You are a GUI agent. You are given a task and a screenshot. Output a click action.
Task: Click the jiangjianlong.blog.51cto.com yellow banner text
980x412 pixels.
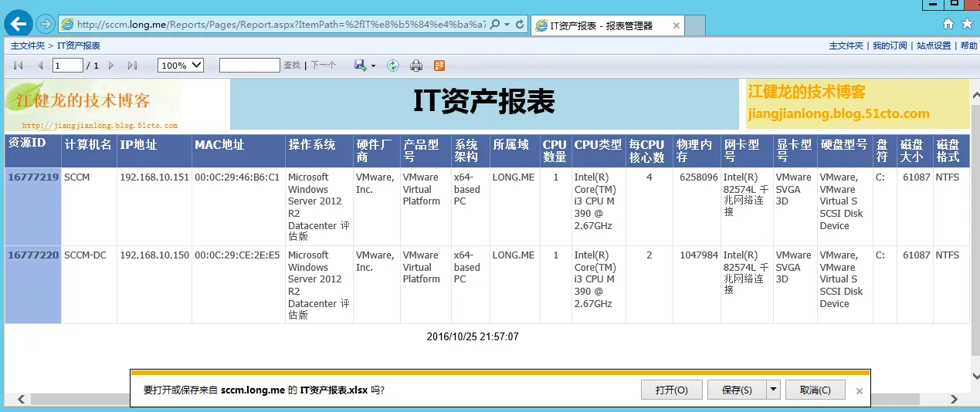tap(839, 114)
